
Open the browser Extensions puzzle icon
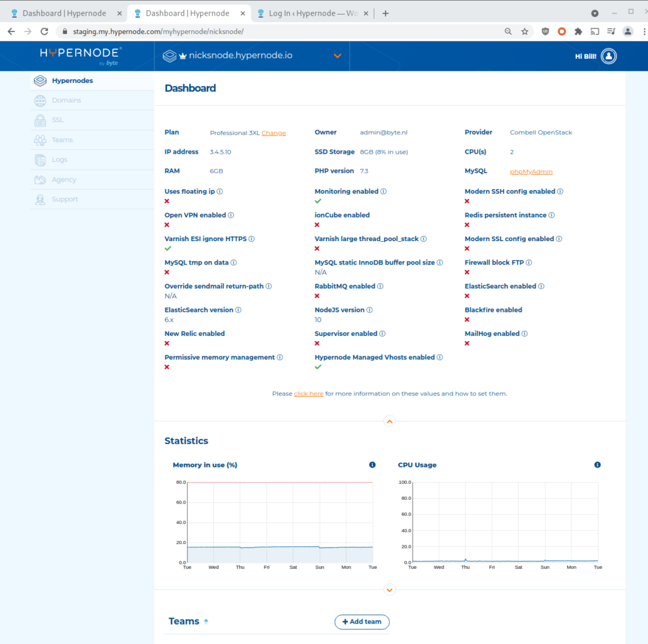[x=578, y=32]
